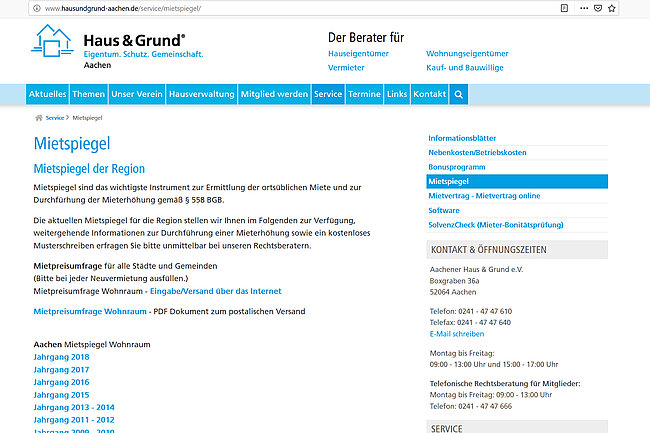Click the Eingabe/Versand über das Internet link

tap(215, 291)
